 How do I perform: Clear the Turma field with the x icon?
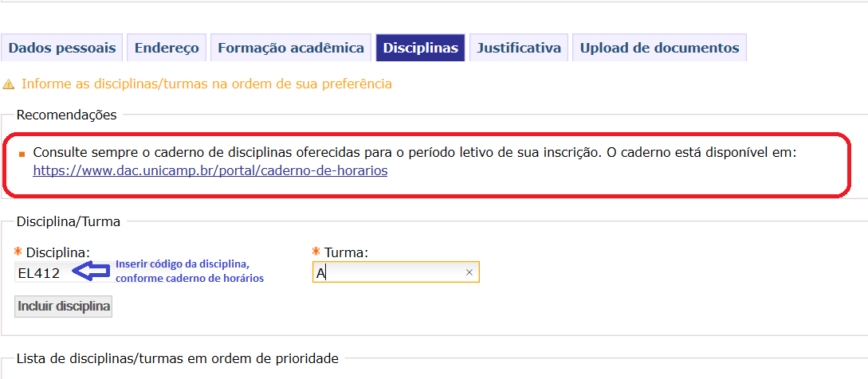point(469,272)
